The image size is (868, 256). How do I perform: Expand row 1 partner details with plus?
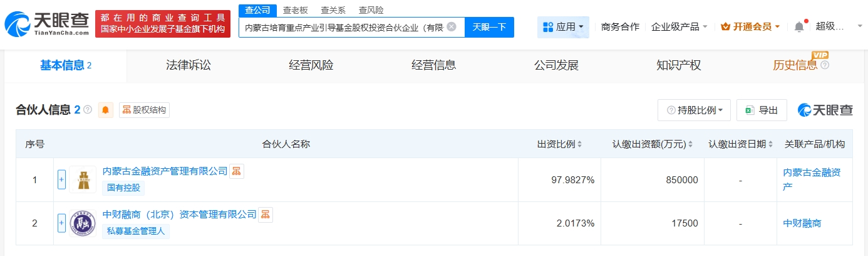pos(61,179)
